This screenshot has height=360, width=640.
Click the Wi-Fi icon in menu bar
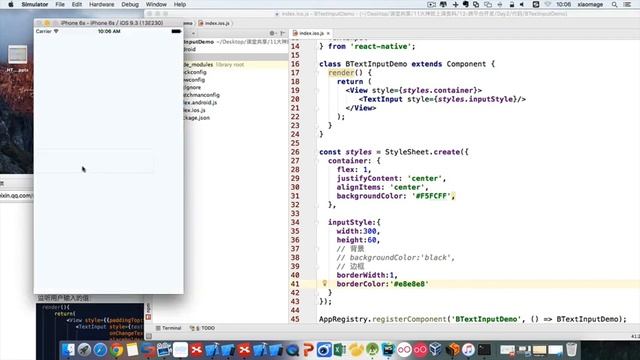(548, 4)
